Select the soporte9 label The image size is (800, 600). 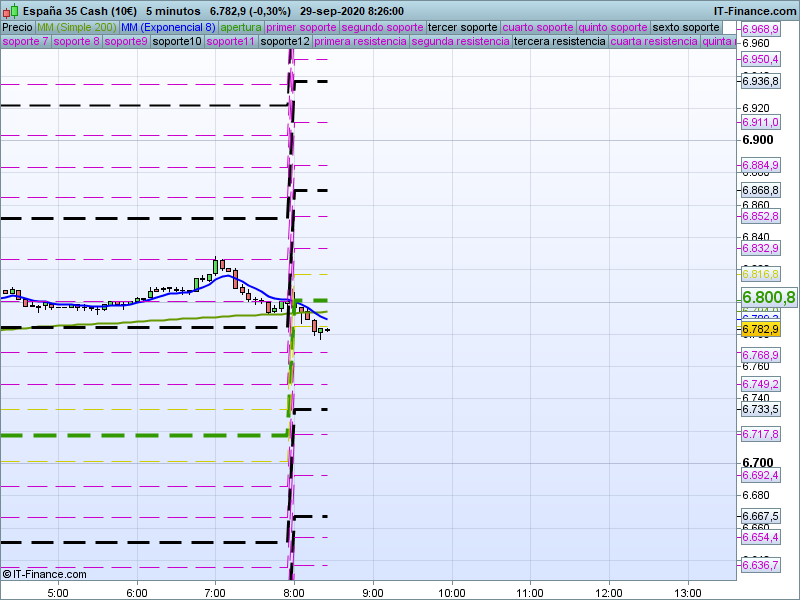pyautogui.click(x=126, y=41)
